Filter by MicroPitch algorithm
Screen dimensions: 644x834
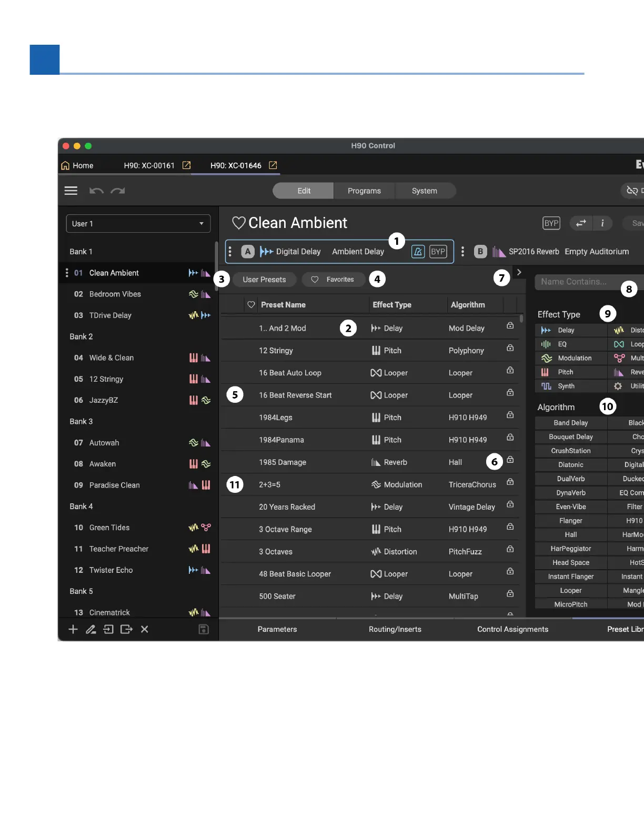[x=571, y=604]
